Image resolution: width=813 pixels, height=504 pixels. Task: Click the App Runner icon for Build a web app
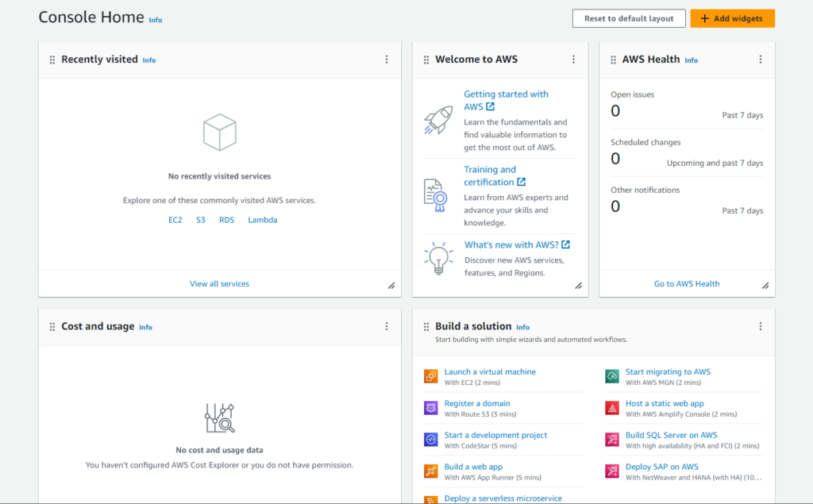tap(431, 471)
